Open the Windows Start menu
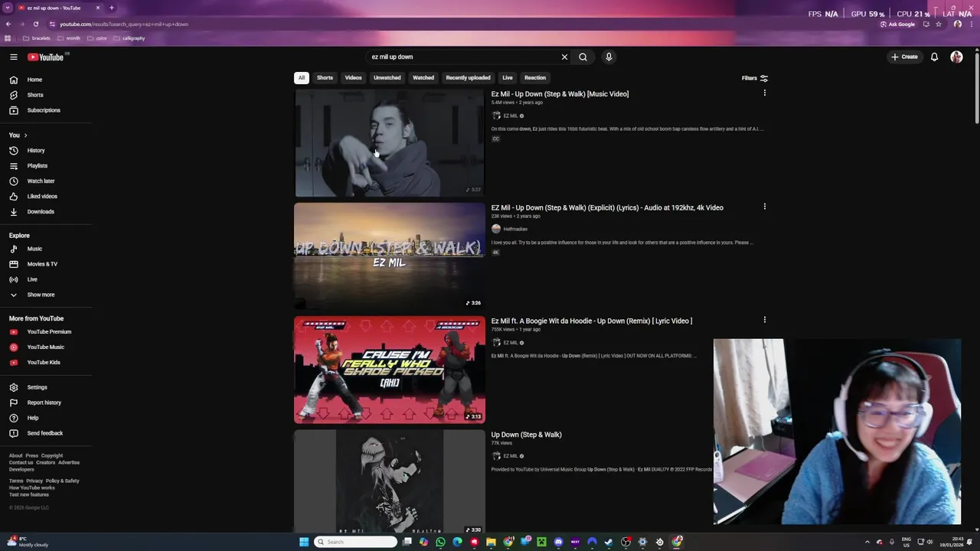This screenshot has width=980, height=551. 304,542
